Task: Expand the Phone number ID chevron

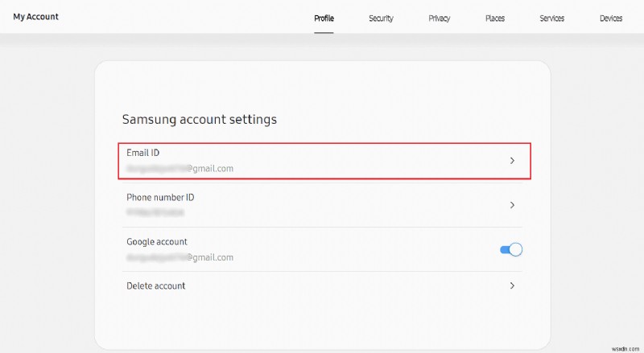Action: click(512, 205)
